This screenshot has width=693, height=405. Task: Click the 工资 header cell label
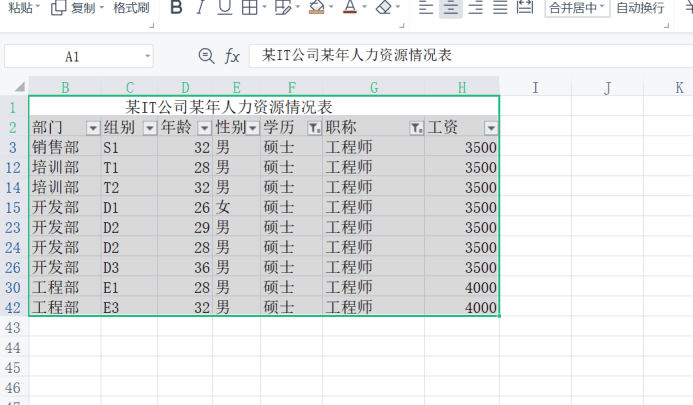[x=442, y=127]
